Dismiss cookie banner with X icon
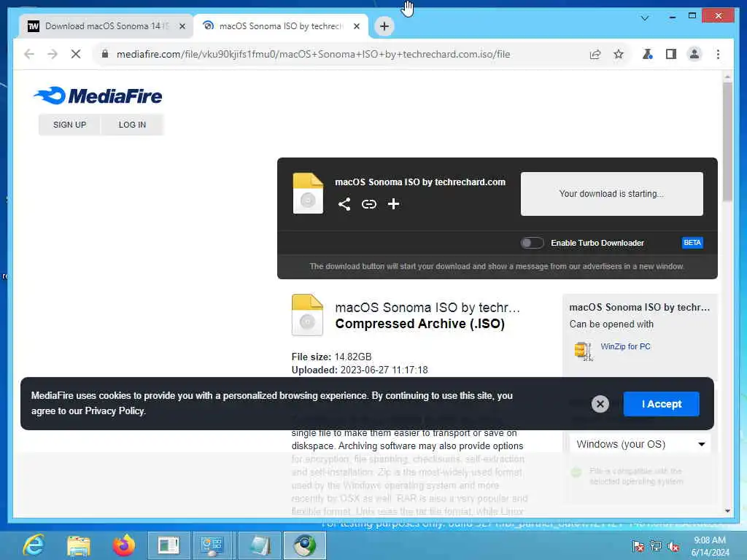This screenshot has width=747, height=560. click(600, 404)
